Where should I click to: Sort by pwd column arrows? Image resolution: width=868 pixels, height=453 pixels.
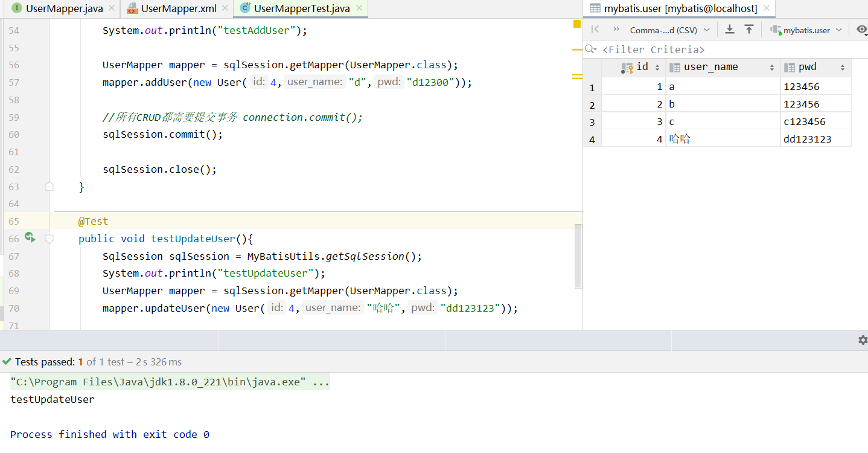pos(843,68)
